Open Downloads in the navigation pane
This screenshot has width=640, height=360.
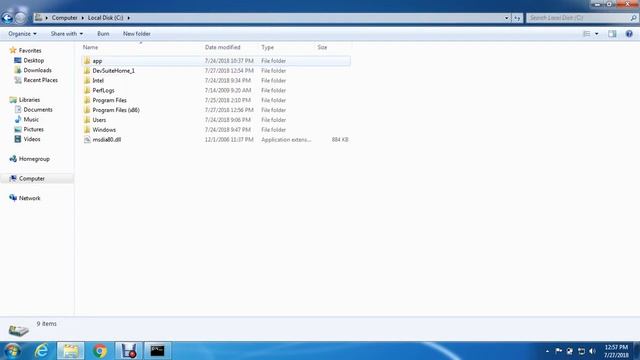[x=38, y=70]
